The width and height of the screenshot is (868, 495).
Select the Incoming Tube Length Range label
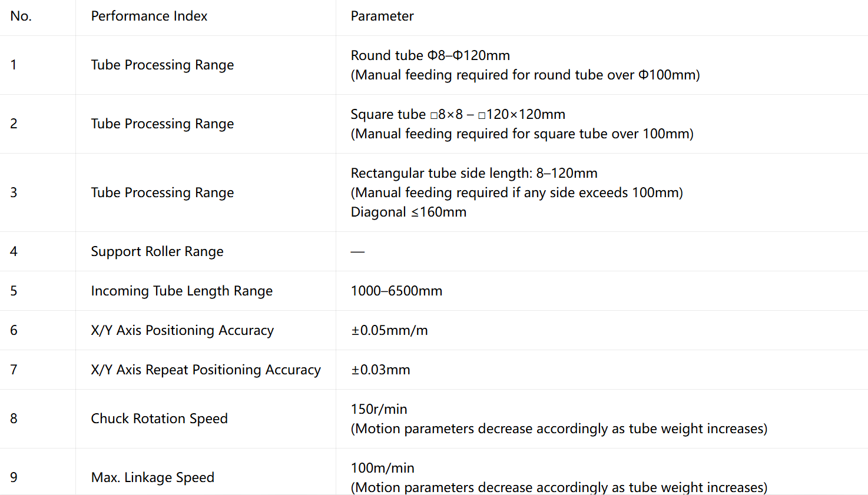182,291
